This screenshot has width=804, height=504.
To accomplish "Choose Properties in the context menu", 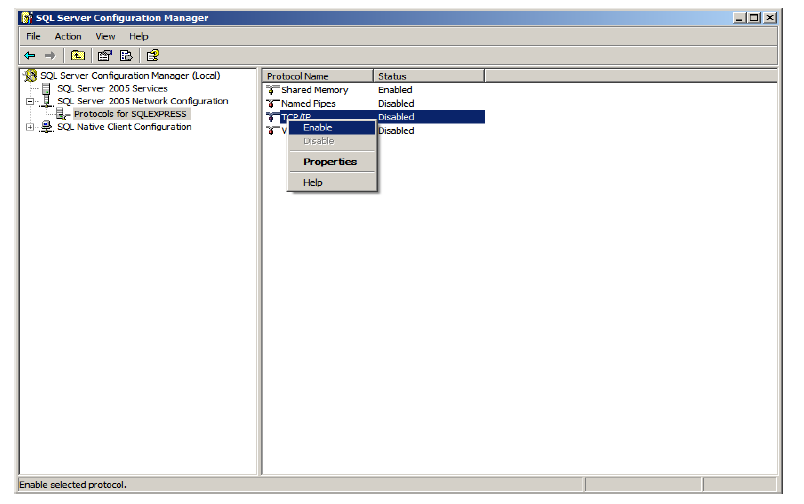I will click(x=332, y=162).
